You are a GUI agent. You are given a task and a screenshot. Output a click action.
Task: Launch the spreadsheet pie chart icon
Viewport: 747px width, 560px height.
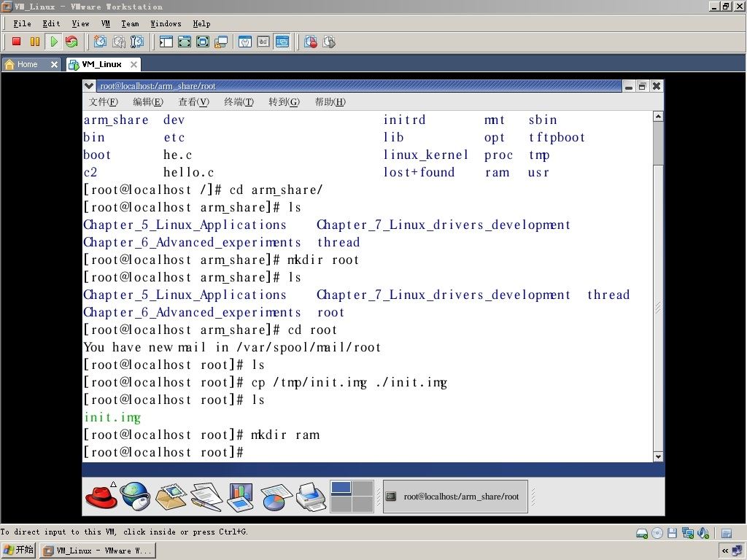276,497
